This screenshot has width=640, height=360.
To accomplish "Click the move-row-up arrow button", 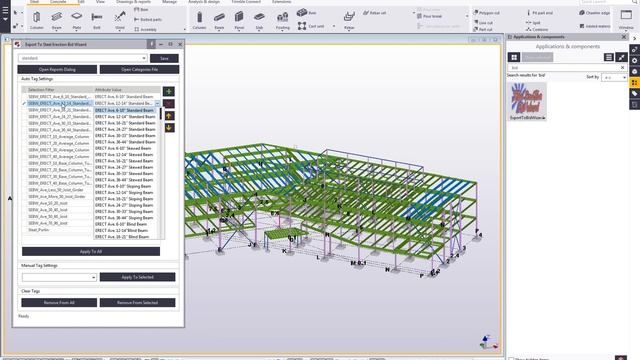I will 169,116.
